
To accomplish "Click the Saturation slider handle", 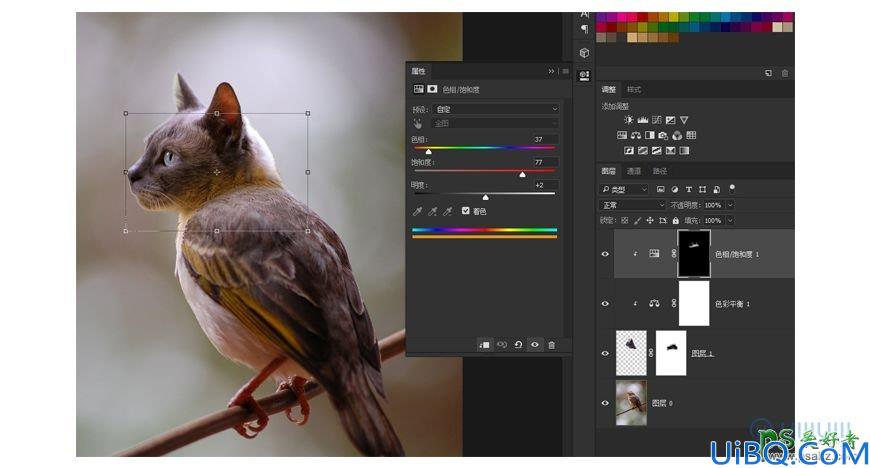I will [x=522, y=174].
